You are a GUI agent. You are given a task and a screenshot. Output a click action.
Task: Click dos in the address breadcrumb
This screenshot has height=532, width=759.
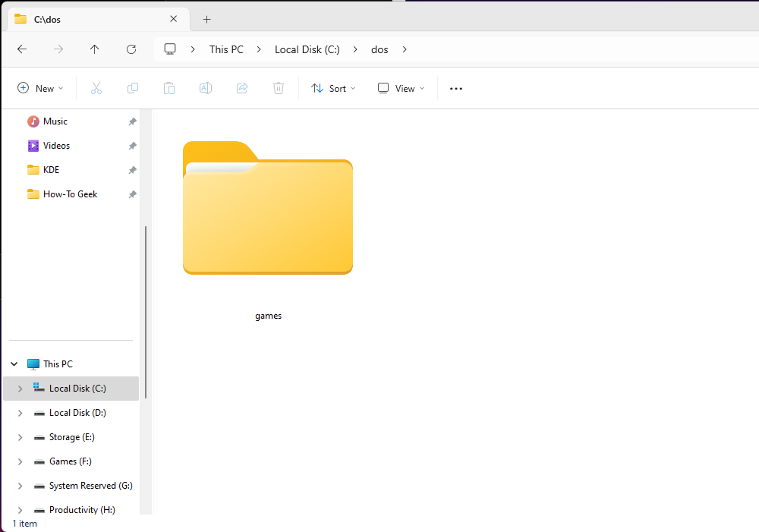[379, 49]
